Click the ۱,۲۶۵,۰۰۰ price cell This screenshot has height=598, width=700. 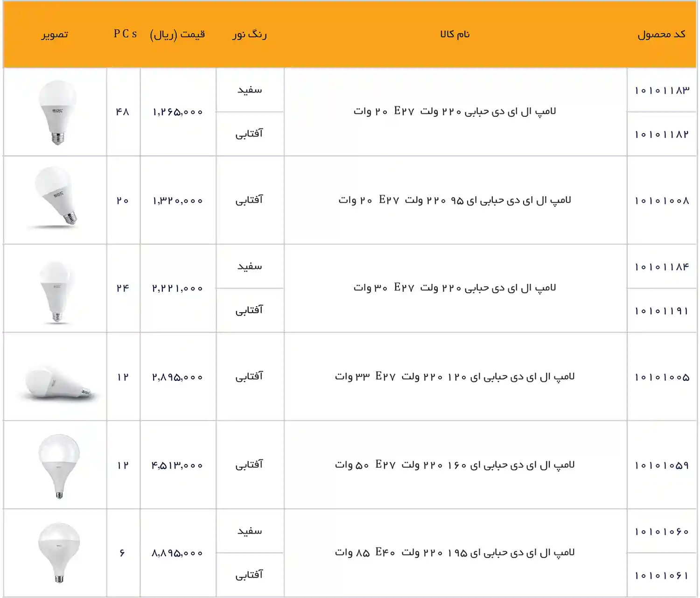click(178, 111)
